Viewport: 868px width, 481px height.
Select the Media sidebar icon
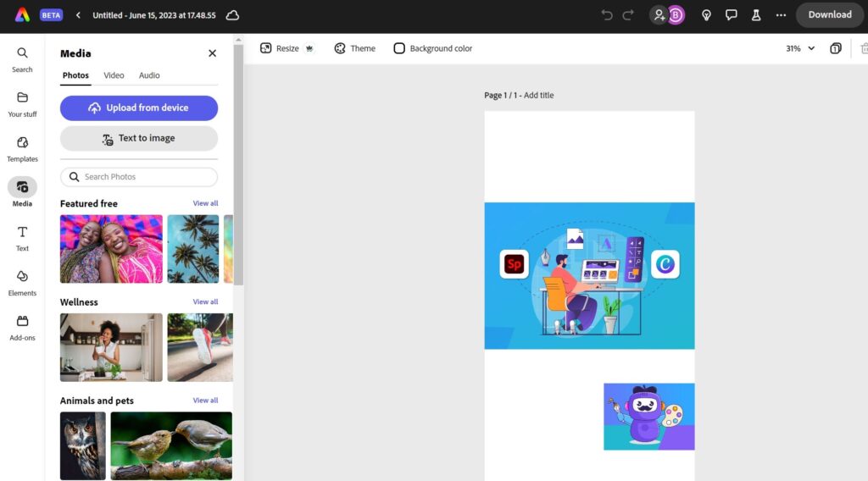pyautogui.click(x=22, y=192)
